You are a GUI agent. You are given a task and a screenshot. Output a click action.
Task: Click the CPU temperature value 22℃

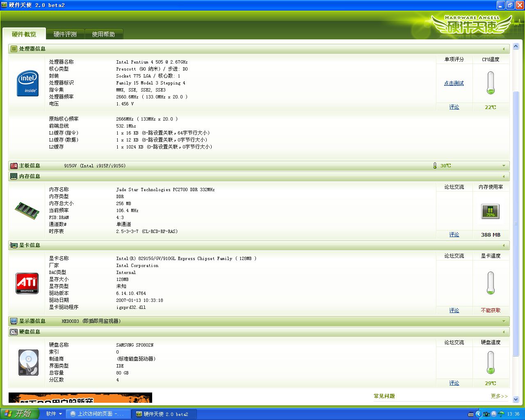[491, 107]
